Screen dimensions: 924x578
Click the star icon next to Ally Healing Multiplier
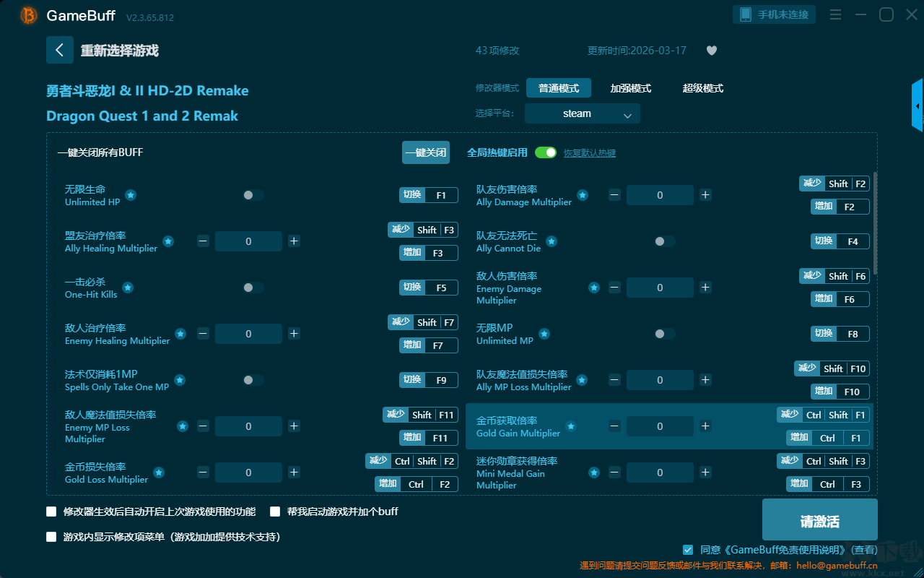(x=168, y=241)
